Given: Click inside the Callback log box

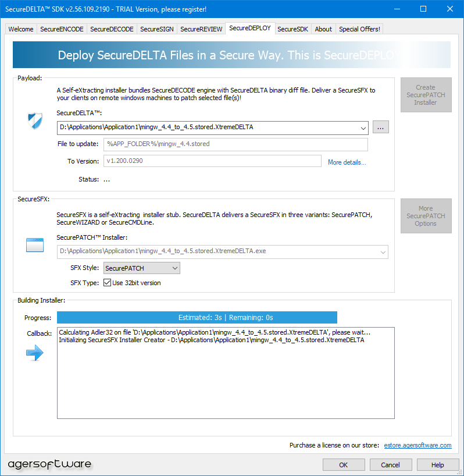Looking at the screenshot, I should click(x=226, y=373).
